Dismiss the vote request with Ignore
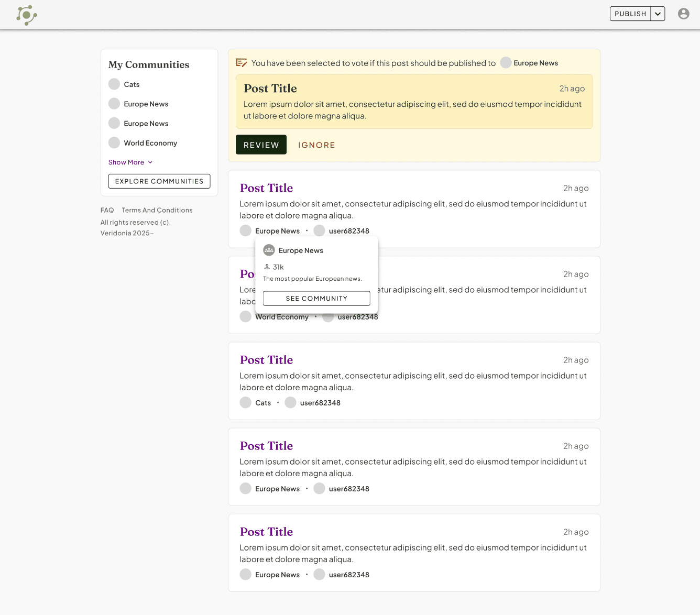 316,145
